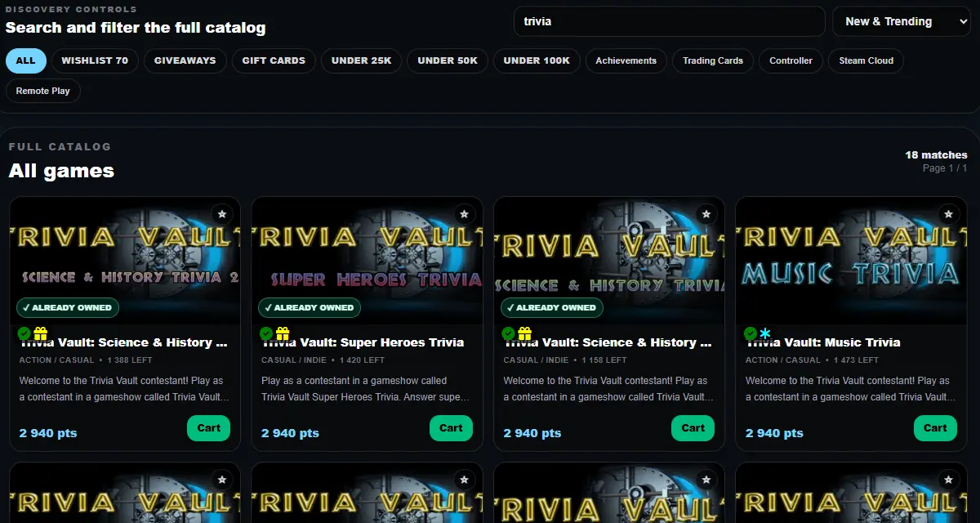Open the "Trivia Vault: Super Heroes Trivia" title

[x=363, y=342]
